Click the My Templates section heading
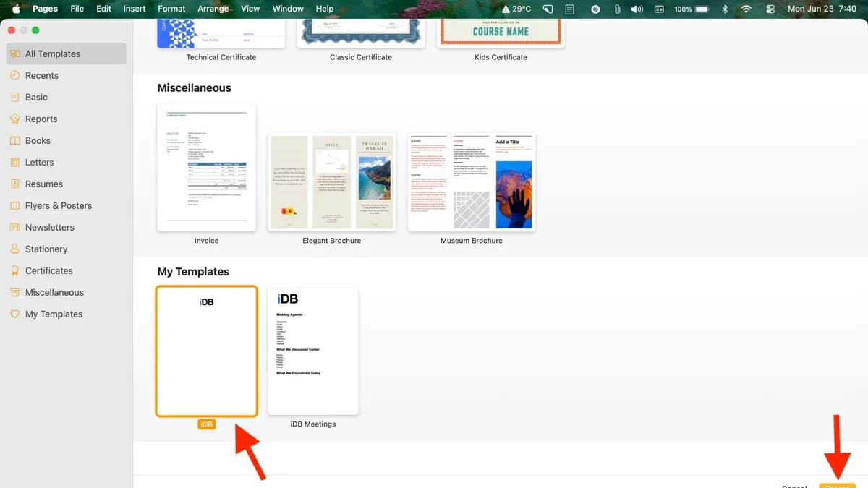 tap(193, 272)
